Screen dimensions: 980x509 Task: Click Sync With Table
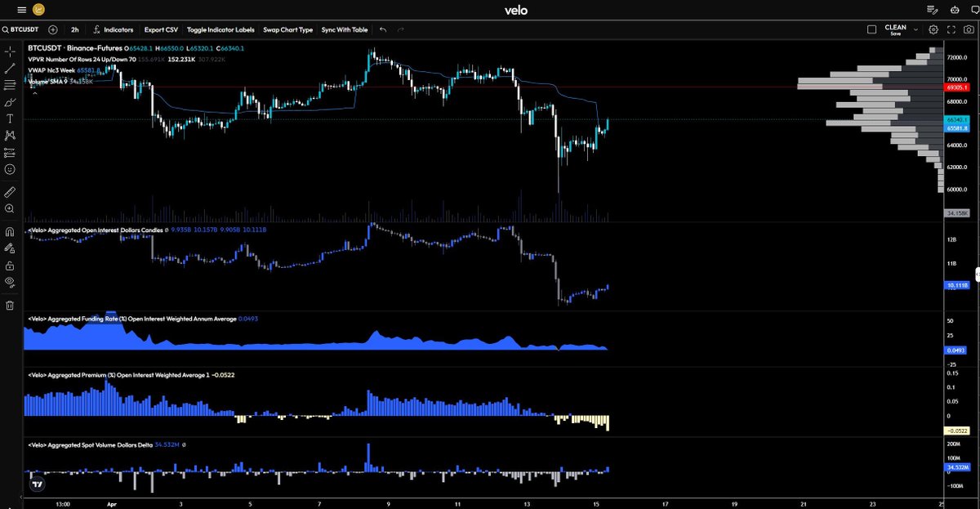tap(344, 29)
